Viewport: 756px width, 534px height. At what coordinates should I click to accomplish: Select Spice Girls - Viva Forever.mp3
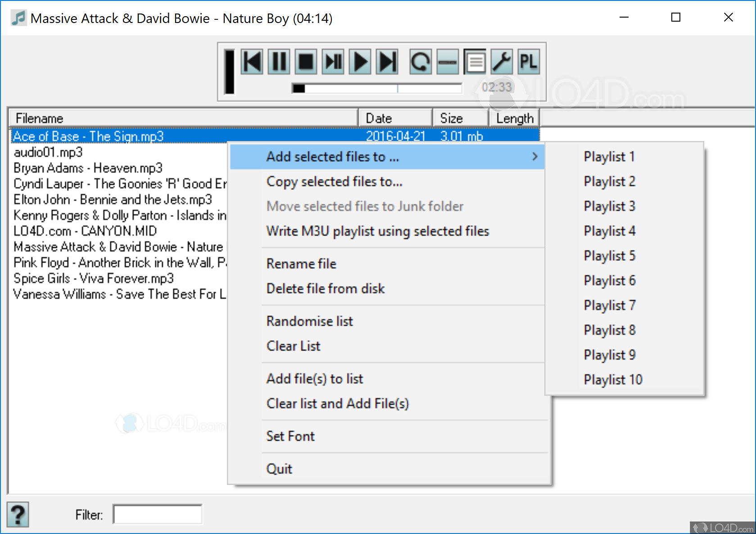tap(94, 278)
